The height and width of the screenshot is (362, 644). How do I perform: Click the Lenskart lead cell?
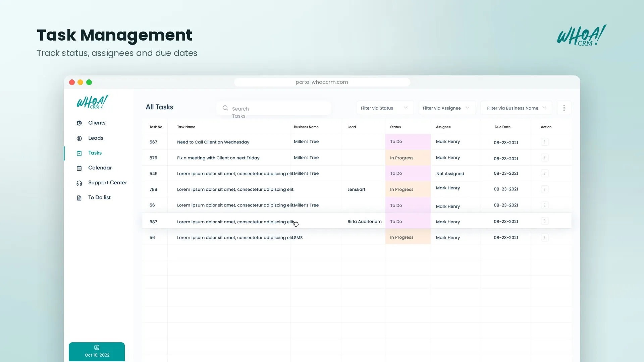click(356, 189)
